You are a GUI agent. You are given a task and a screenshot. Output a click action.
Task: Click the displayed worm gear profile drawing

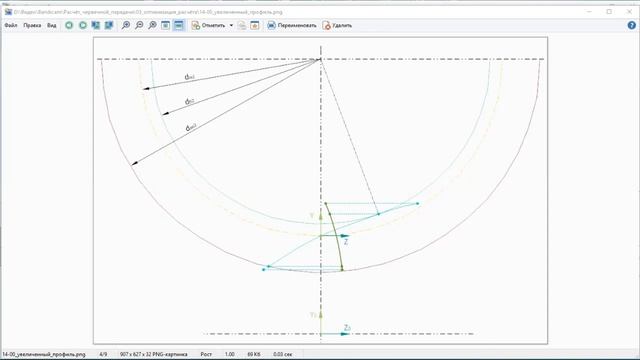pyautogui.click(x=320, y=191)
